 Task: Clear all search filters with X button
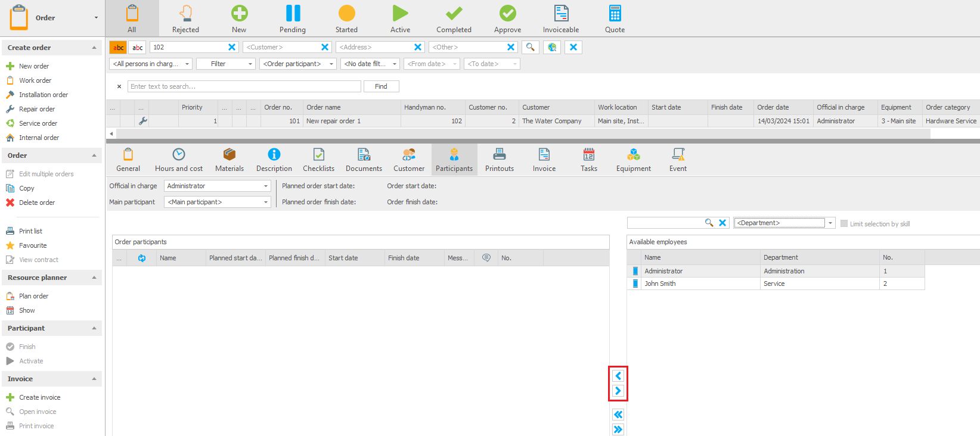573,47
